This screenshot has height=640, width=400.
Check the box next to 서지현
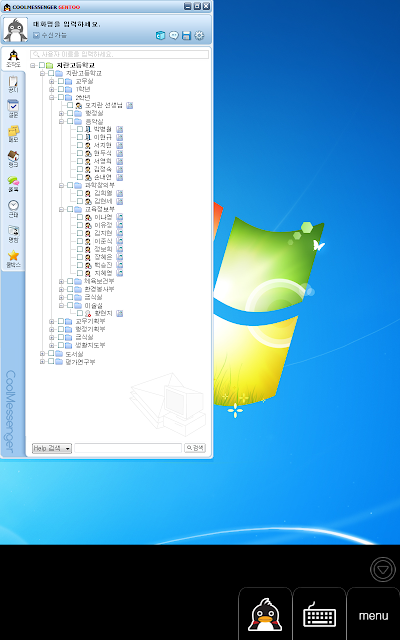coord(80,145)
